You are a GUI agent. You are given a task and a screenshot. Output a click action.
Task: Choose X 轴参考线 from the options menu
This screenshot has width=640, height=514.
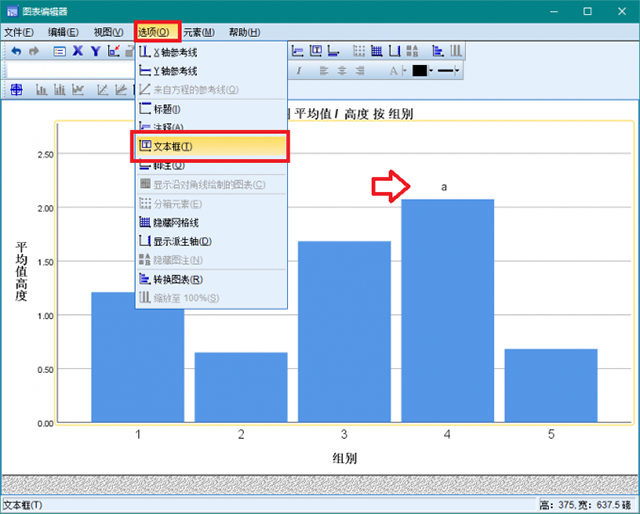pyautogui.click(x=211, y=52)
